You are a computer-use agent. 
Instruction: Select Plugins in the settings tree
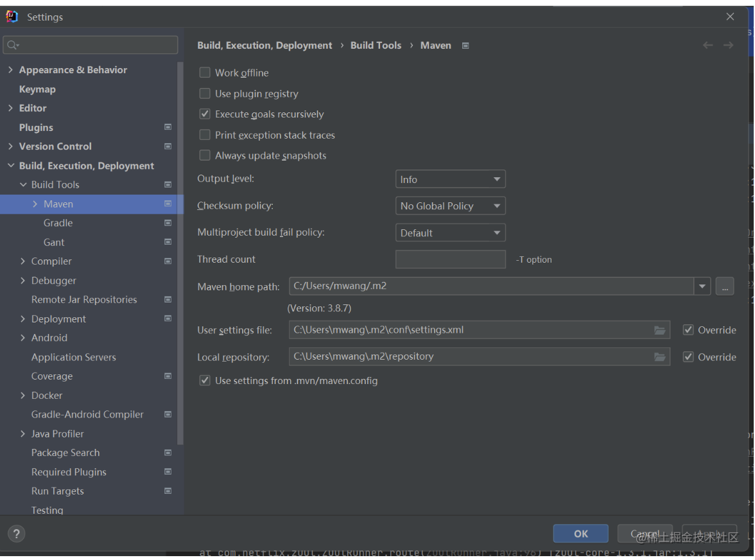[36, 128]
